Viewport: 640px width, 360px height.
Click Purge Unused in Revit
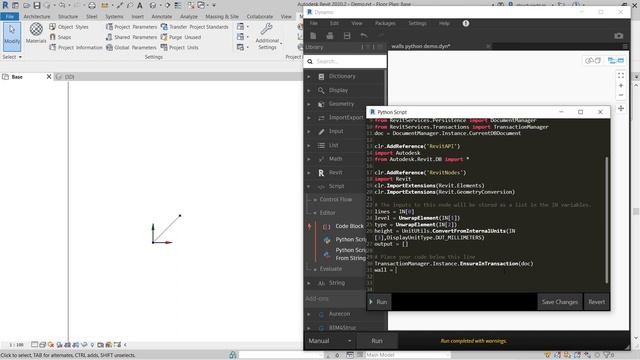tap(181, 37)
